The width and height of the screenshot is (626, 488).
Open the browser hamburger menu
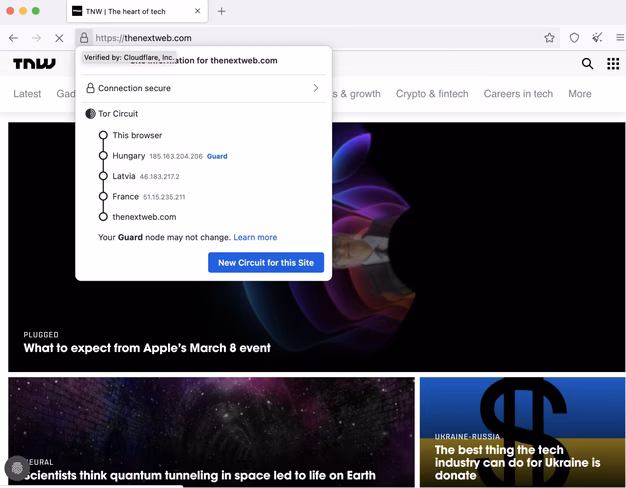pos(620,38)
